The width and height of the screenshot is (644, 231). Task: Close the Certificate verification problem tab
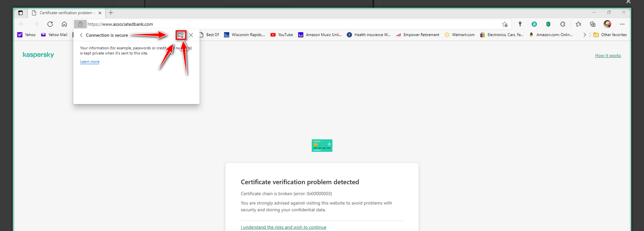pos(100,13)
